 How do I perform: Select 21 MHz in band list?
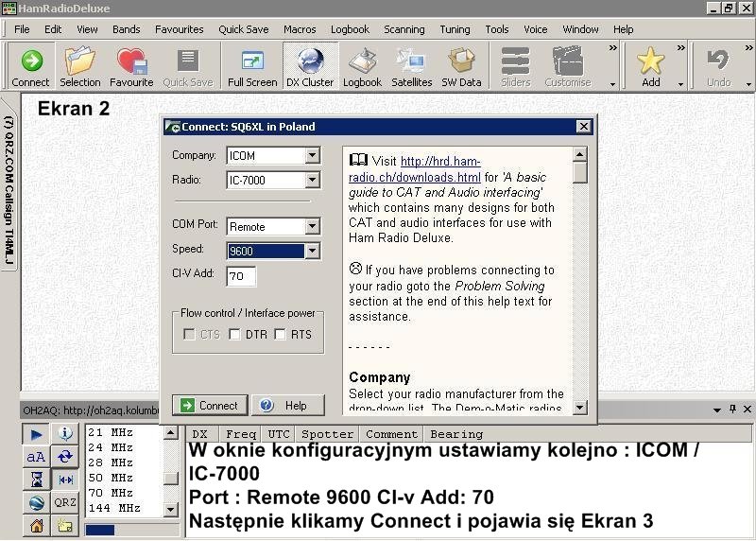[x=110, y=432]
